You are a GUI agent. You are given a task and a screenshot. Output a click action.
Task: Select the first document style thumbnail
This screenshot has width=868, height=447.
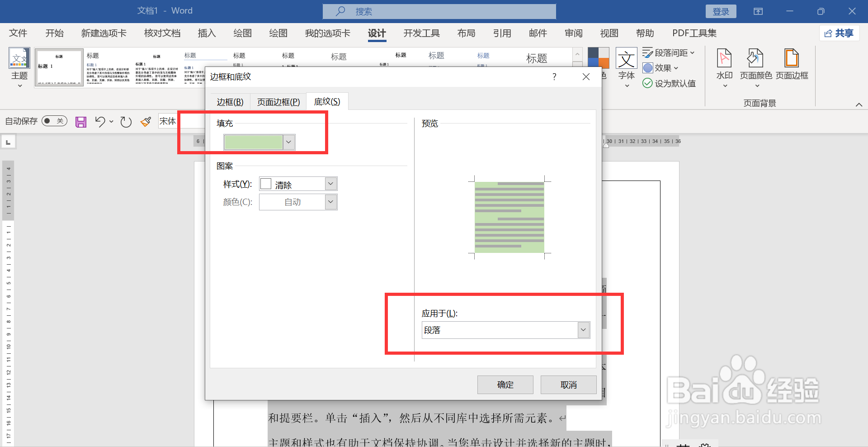click(x=59, y=67)
